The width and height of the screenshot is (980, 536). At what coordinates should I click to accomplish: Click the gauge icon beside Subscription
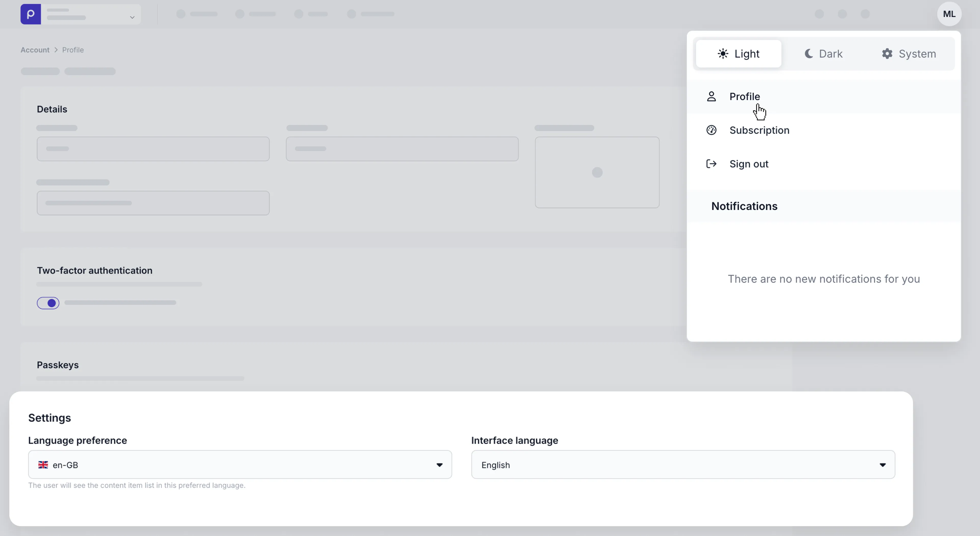click(x=711, y=130)
